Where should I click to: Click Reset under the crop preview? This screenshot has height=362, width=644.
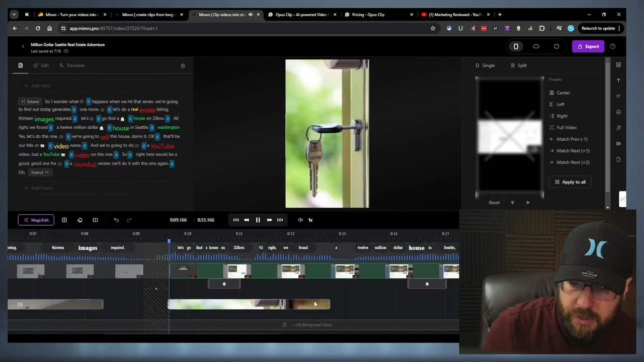pyautogui.click(x=494, y=203)
